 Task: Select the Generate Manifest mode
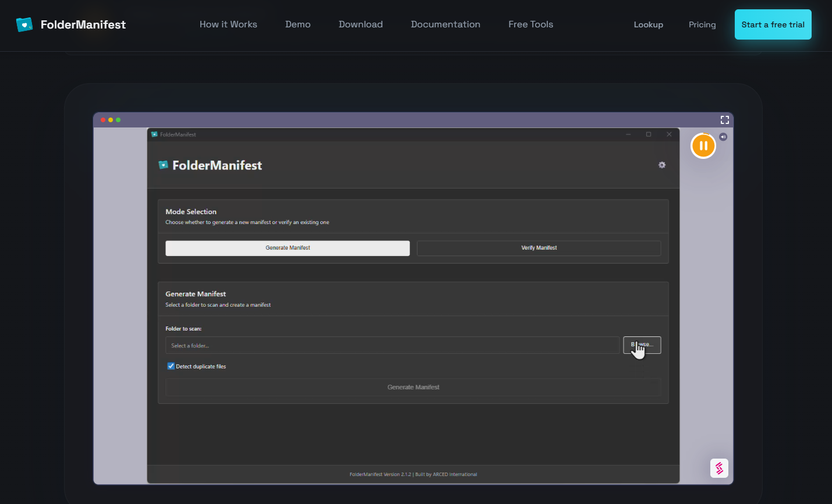288,248
